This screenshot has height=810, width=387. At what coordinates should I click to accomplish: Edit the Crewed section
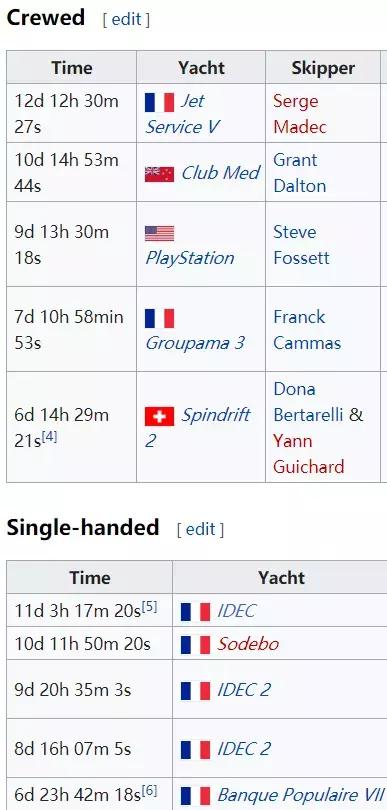click(127, 20)
